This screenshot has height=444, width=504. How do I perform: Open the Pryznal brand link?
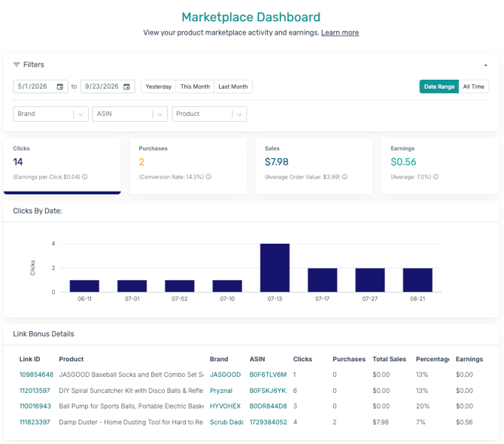pyautogui.click(x=221, y=391)
